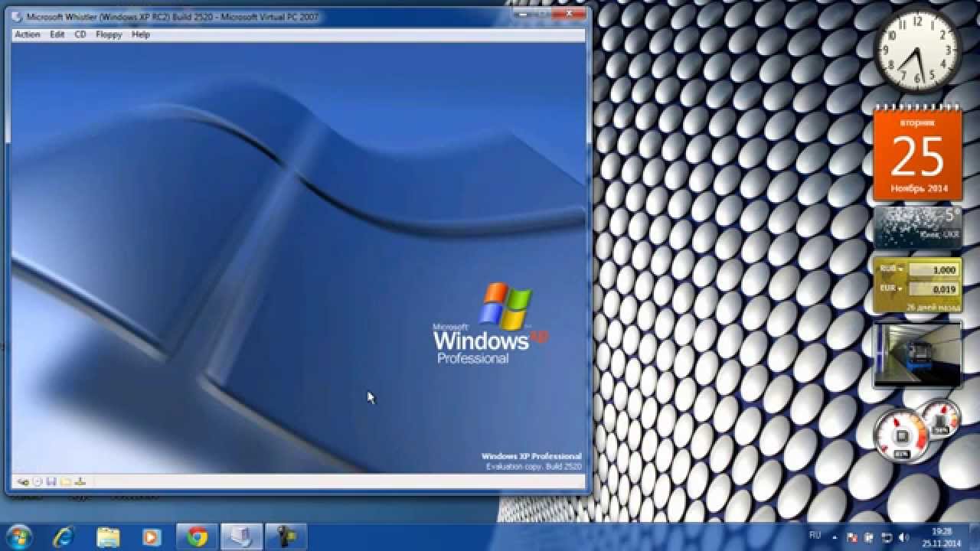The height and width of the screenshot is (551, 980).
Task: Click the hard disk activity icon in VM status bar
Action: coord(24,481)
